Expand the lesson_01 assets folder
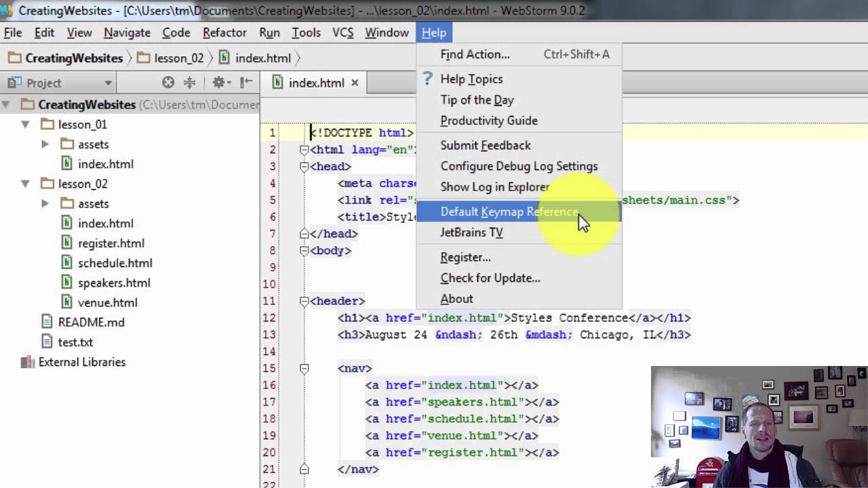The image size is (868, 488). coord(45,144)
